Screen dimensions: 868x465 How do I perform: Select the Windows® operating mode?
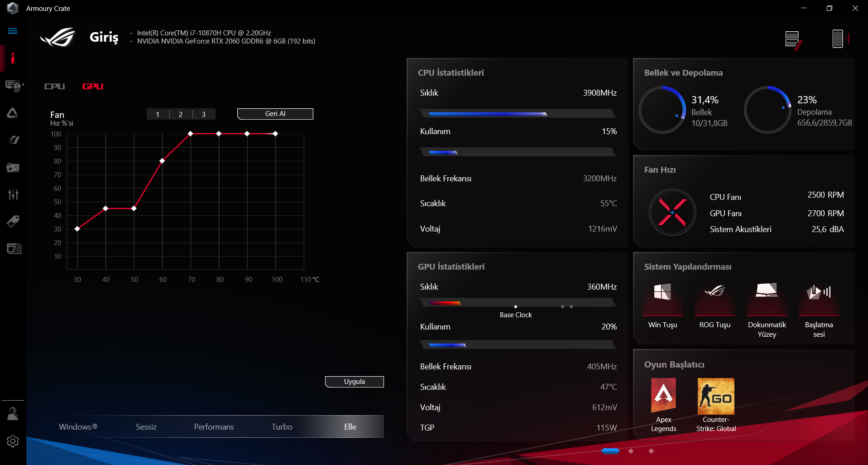point(78,427)
